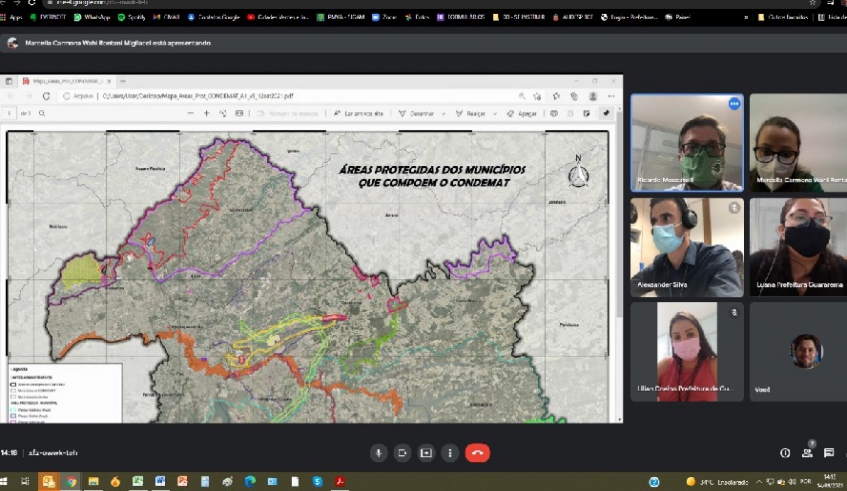Screen dimensions: 847x491
Task: Click the PDF tab in the shared Edge window
Action: tap(66, 81)
